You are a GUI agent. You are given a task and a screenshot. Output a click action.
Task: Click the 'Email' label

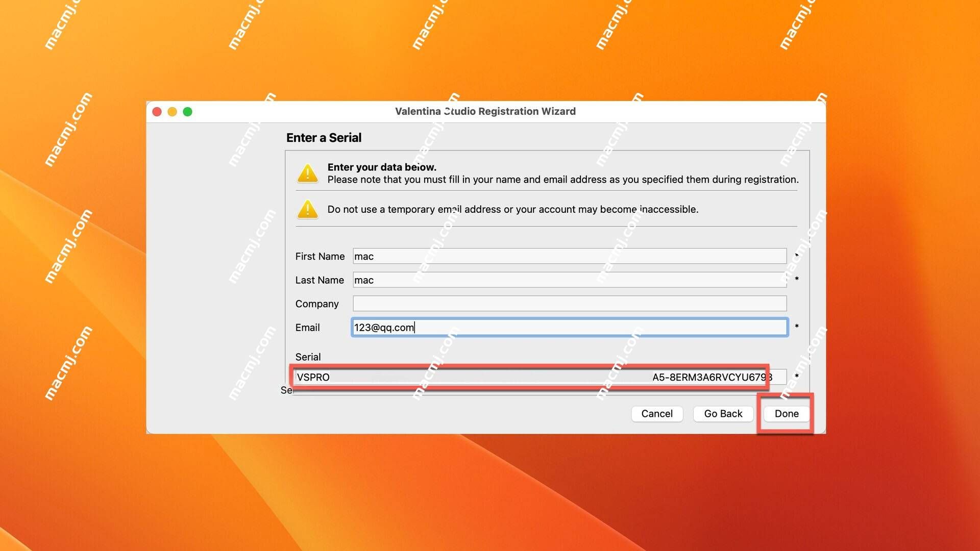click(307, 328)
